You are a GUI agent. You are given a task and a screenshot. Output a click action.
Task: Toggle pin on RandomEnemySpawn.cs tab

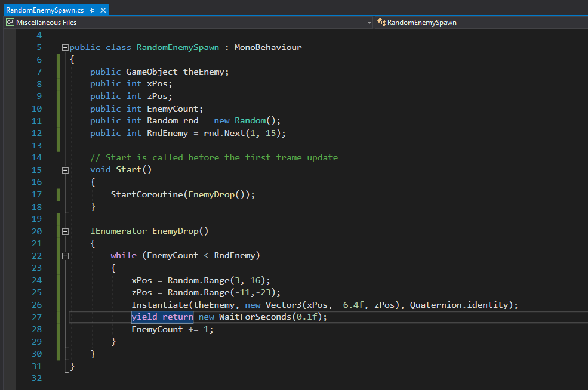coord(93,11)
